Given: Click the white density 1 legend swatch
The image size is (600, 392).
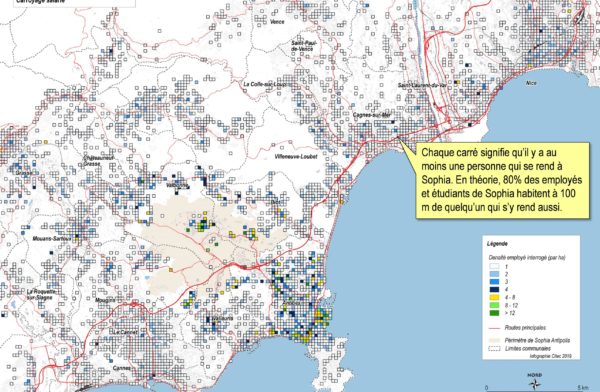Looking at the screenshot, I should pos(494,266).
